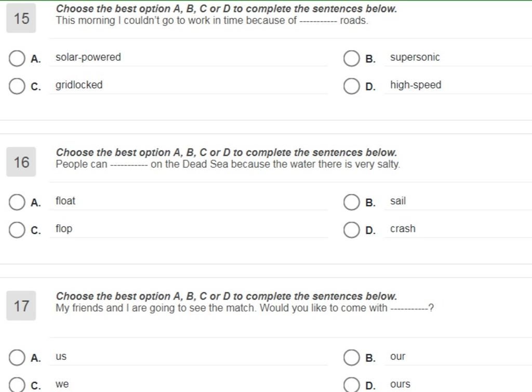
Task: Click the 'see the match' question sentence
Action: coord(245,308)
